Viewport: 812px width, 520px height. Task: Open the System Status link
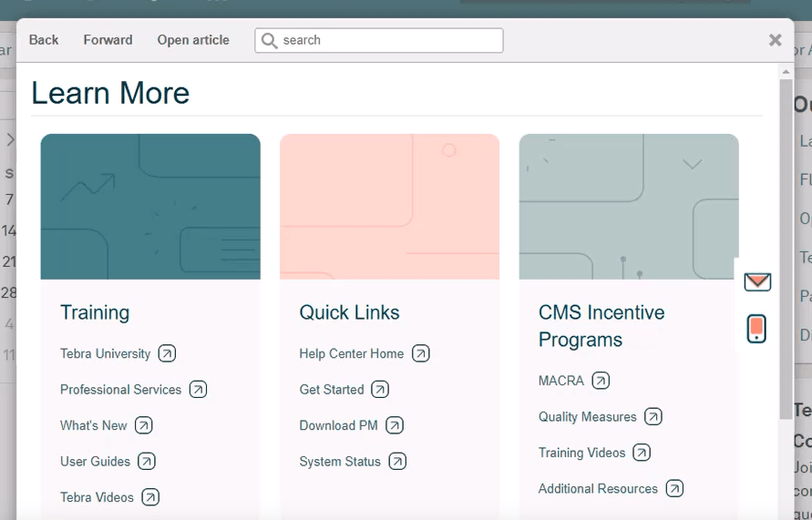340,461
